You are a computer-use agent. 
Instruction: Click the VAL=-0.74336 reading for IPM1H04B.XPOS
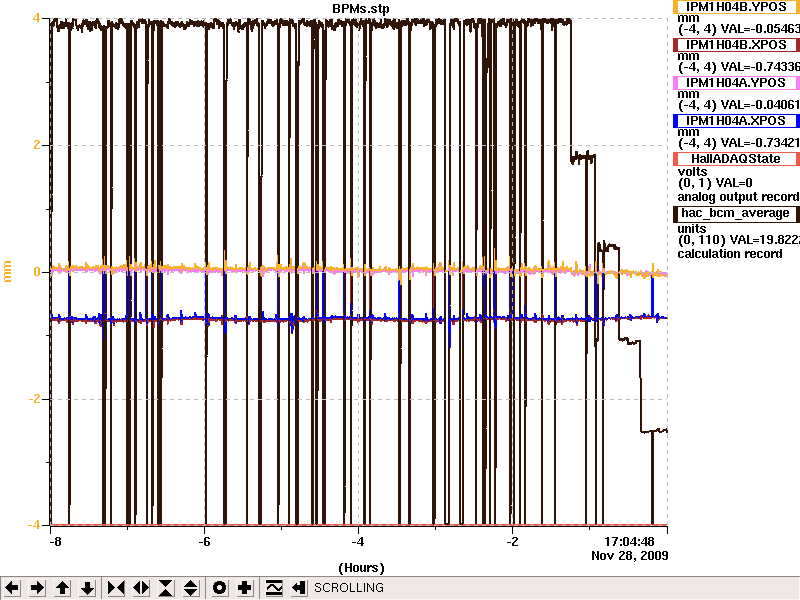(760, 67)
